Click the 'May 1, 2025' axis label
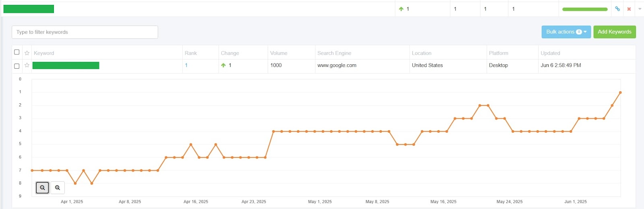 tap(320, 202)
